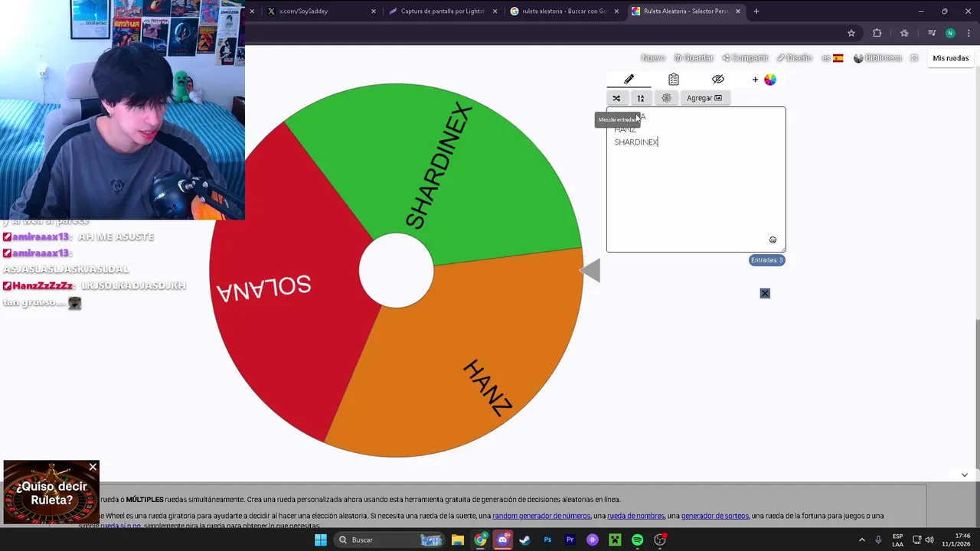Spin the wheel by its white center

click(x=397, y=271)
